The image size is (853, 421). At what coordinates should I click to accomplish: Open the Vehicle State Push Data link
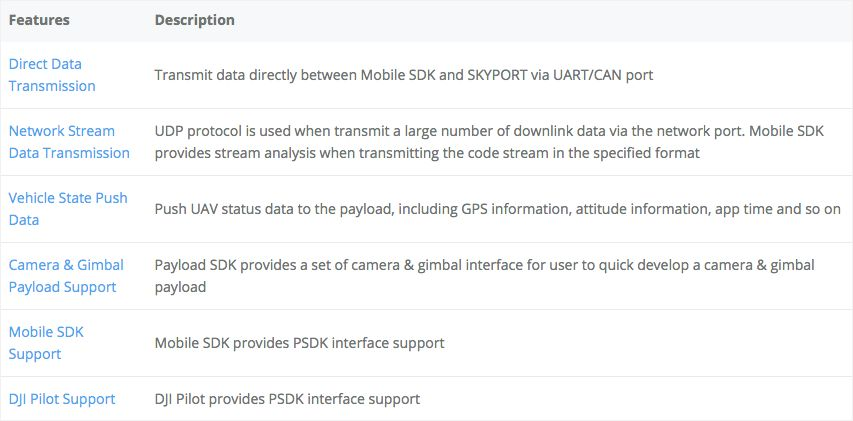[68, 209]
